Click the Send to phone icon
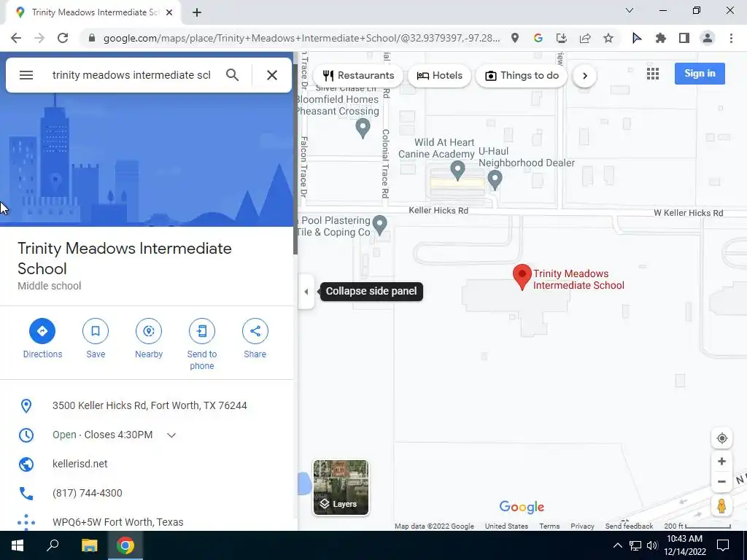 coord(202,331)
